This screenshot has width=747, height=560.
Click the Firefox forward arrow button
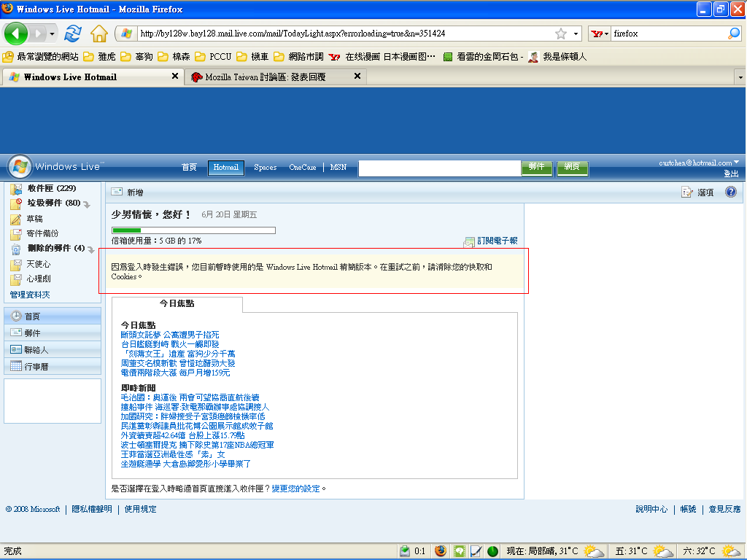click(38, 34)
